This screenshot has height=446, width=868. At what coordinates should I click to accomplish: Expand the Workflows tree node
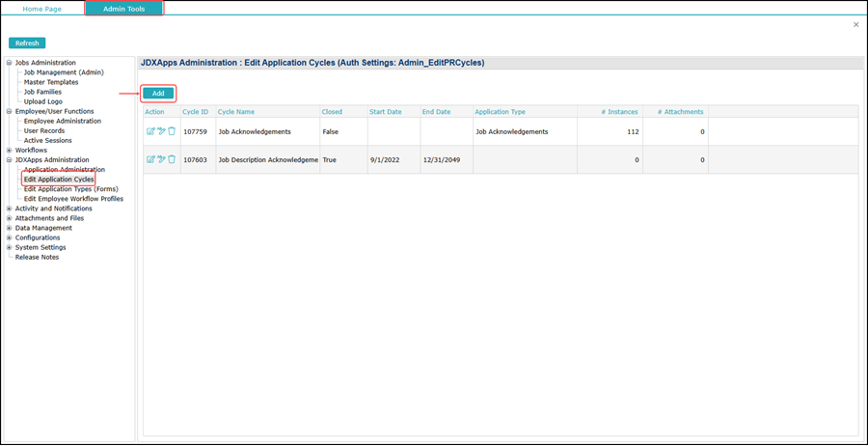[x=9, y=151]
